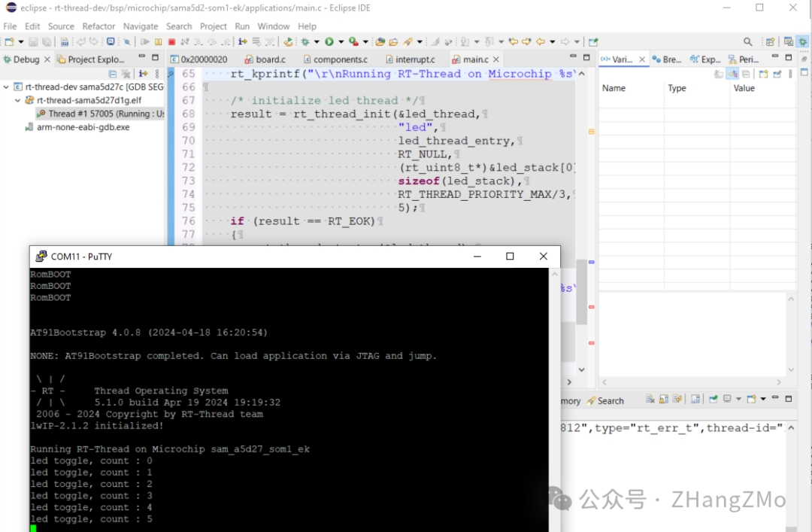Close the Variables view tab
Screen dimensions: 812x532
pyautogui.click(x=642, y=59)
